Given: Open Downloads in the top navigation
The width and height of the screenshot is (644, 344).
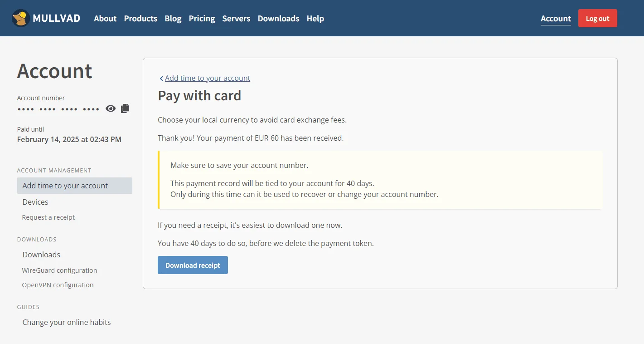Looking at the screenshot, I should [x=278, y=19].
